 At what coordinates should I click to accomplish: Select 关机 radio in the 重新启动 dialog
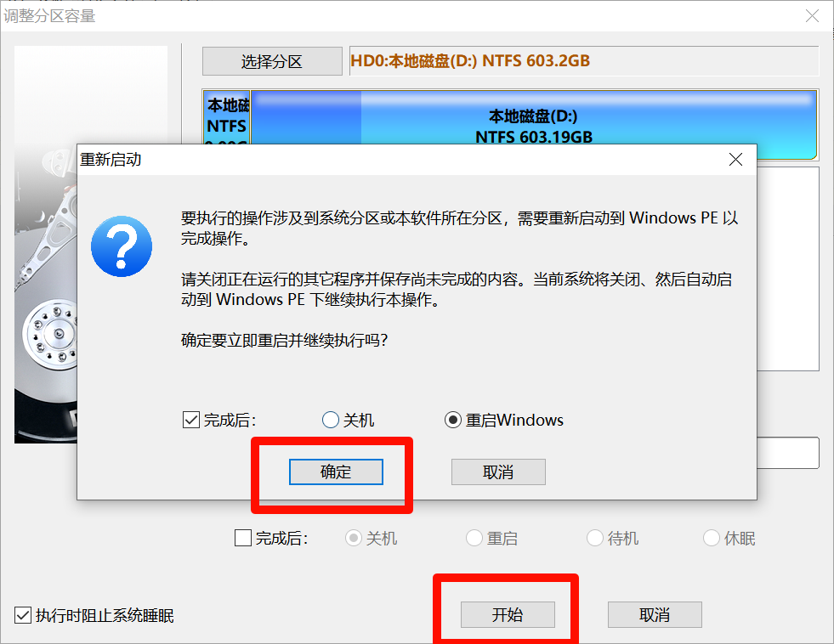[x=331, y=420]
